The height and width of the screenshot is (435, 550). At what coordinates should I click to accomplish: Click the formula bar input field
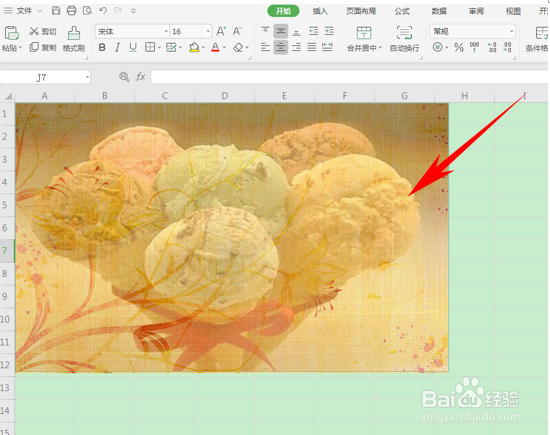point(349,77)
